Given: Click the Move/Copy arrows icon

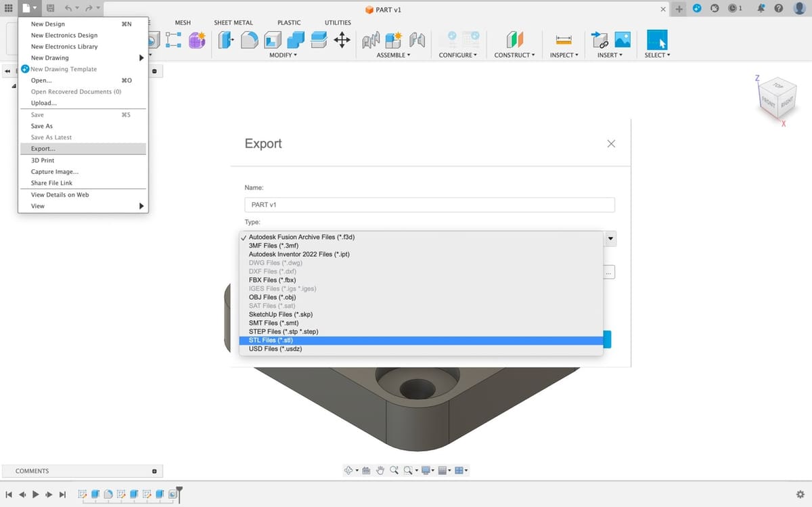Looking at the screenshot, I should pos(342,40).
